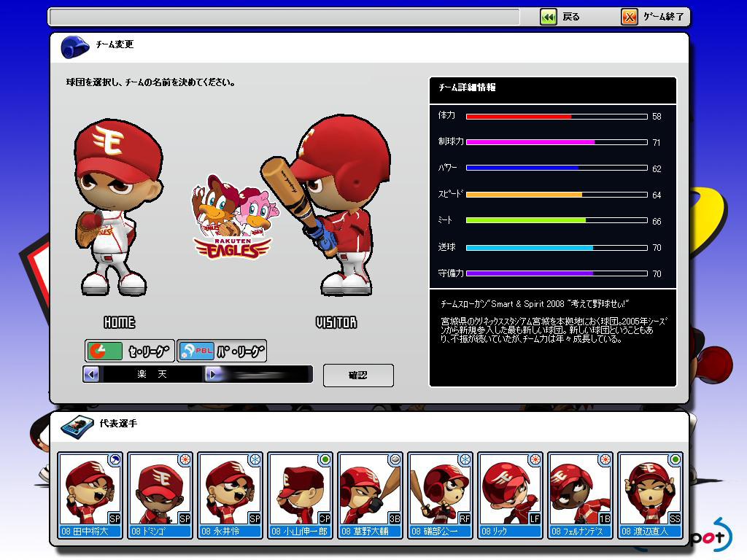The width and height of the screenshot is (747, 560).
Task: Click the green Central League logo icon
Action: tap(105, 351)
